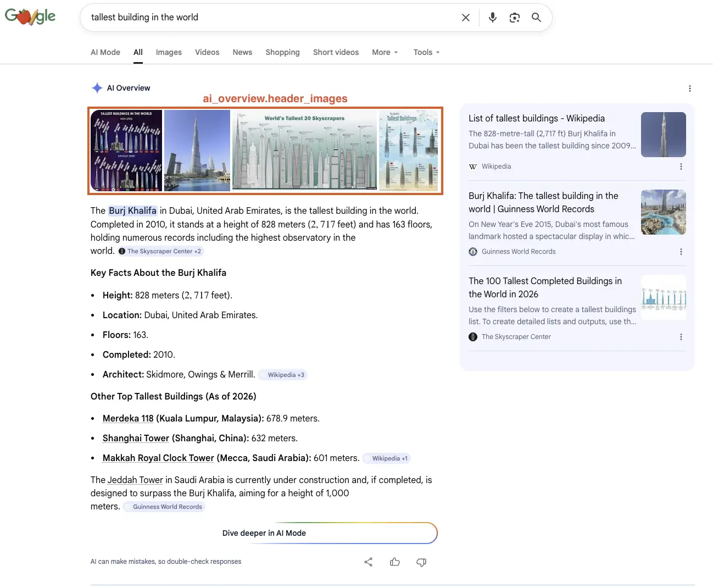Click Skyscraper Center favicon in side card
Image resolution: width=713 pixels, height=588 pixels.
point(473,337)
